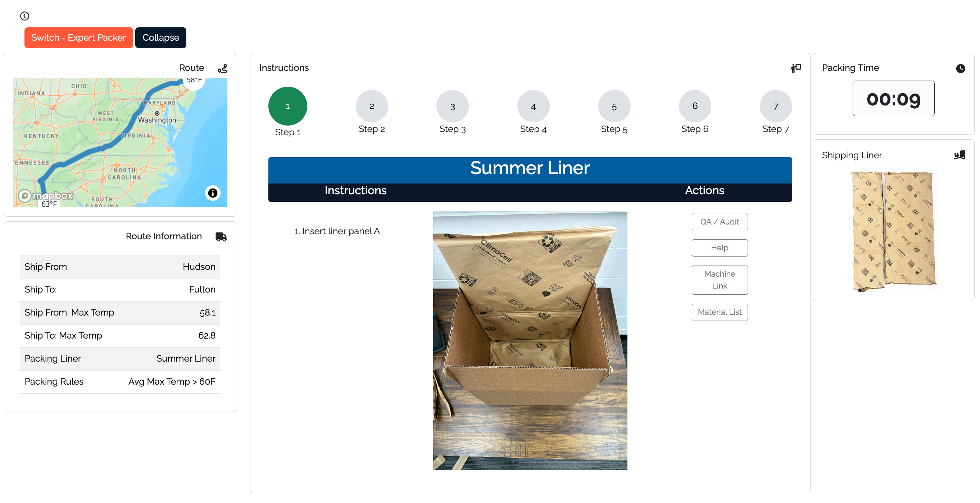Image resolution: width=980 pixels, height=503 pixels.
Task: Click the Switch - Expert Packer button
Action: tap(78, 37)
